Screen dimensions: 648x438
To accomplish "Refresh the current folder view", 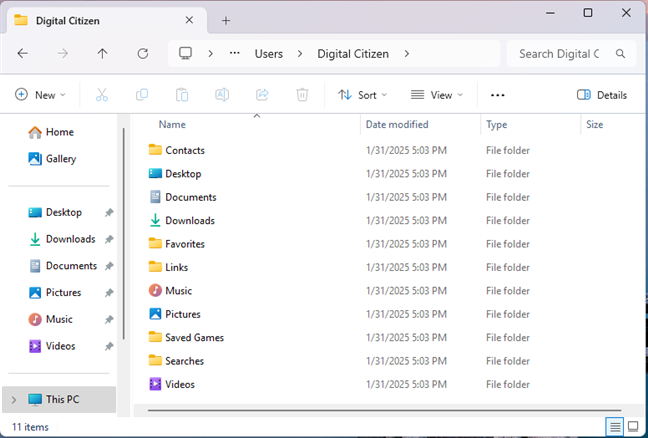I will point(143,53).
